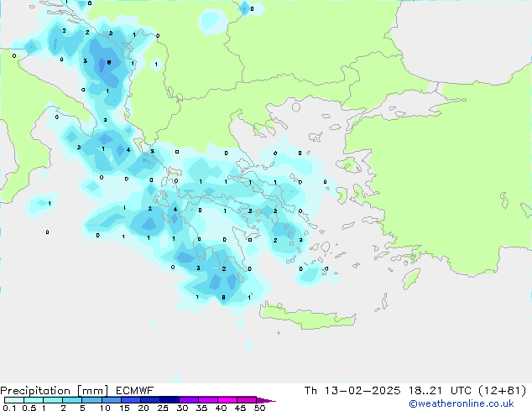Select the 30–35 mm purple legend swatch
The image size is (532, 411).
coord(188,400)
